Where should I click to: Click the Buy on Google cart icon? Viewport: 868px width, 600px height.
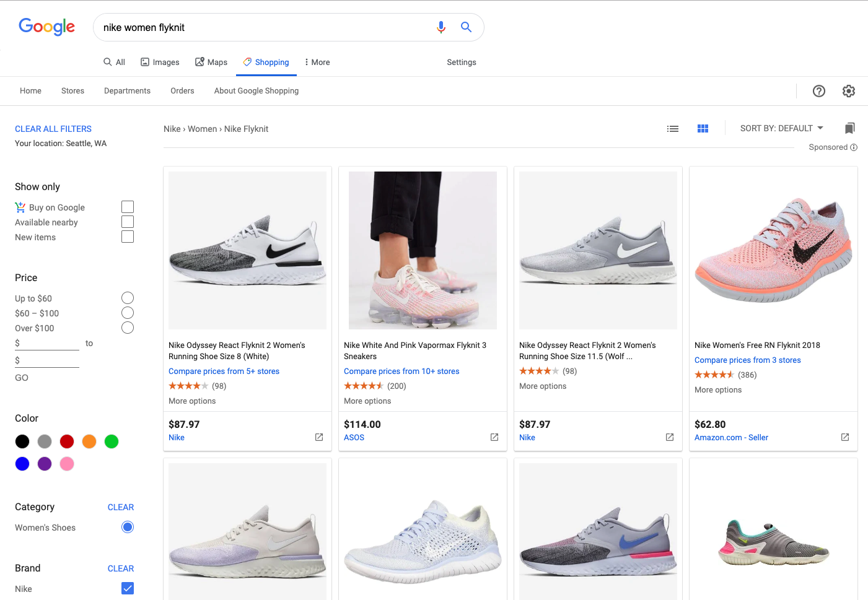[20, 207]
